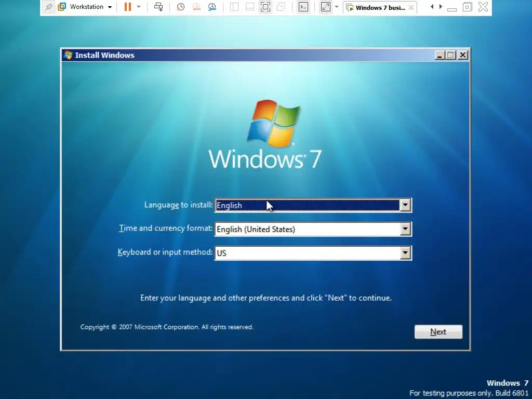Click the Microsoft copyright notice text

[167, 327]
